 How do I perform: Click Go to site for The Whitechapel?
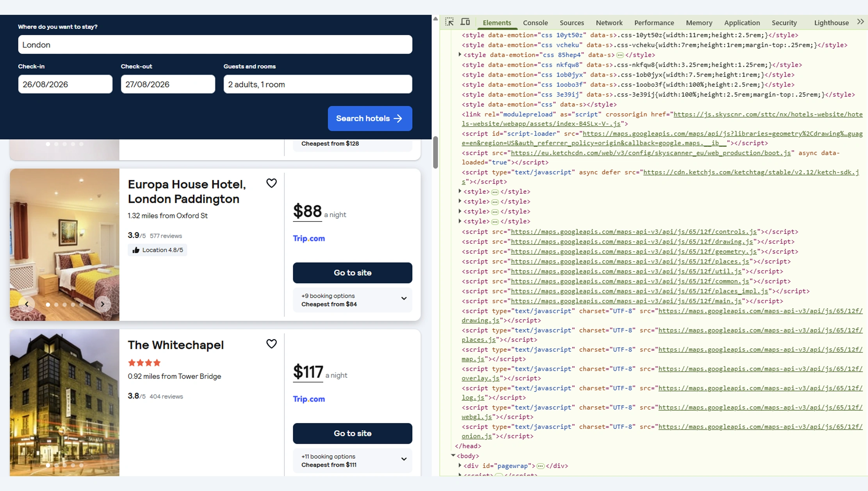point(352,433)
